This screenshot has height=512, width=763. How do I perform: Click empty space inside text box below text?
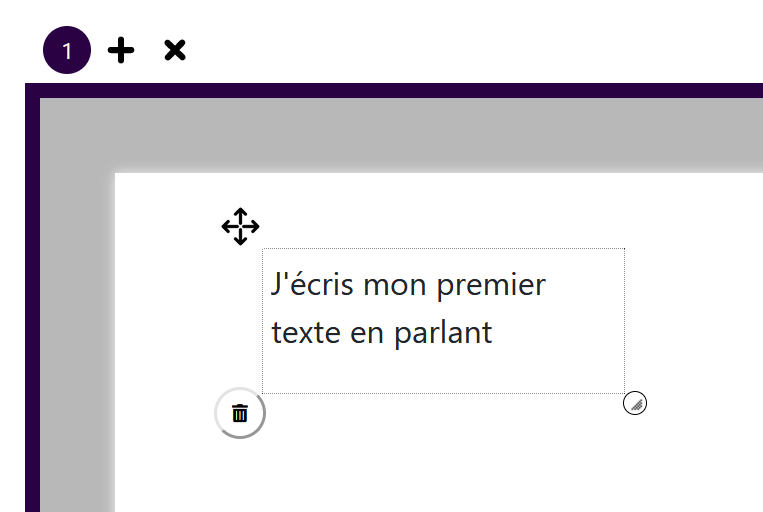443,372
